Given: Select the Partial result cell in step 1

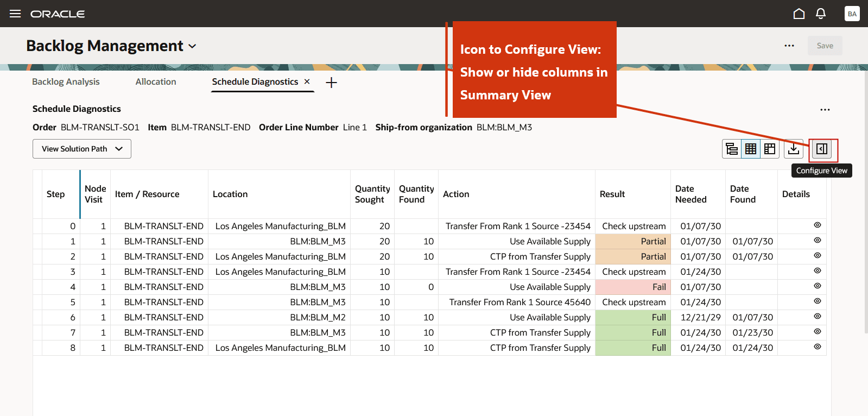Looking at the screenshot, I should pos(633,242).
